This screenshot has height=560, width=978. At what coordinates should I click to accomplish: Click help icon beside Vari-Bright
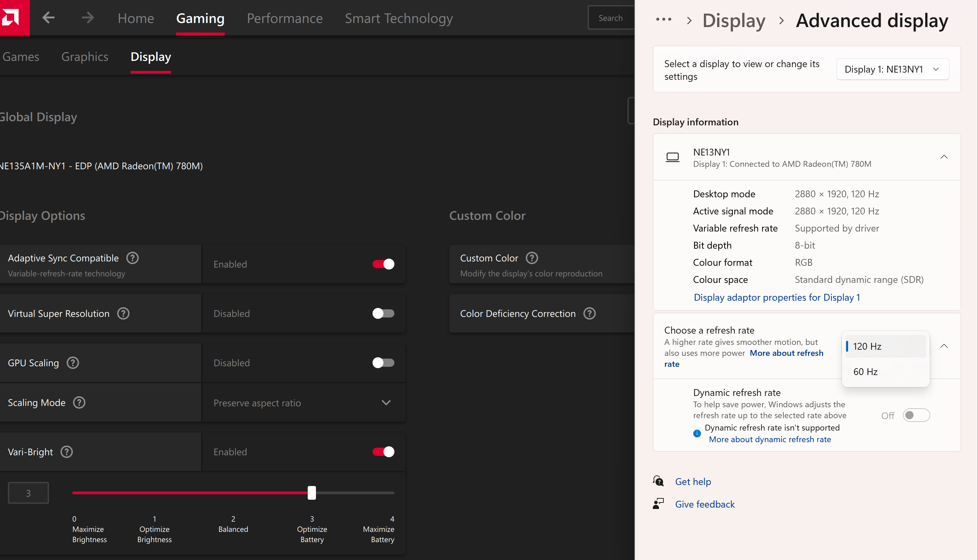tap(66, 452)
